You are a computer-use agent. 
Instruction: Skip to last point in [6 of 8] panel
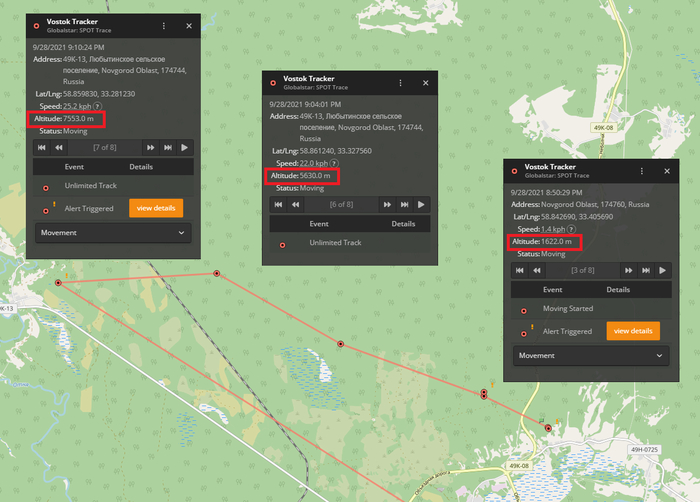click(x=403, y=205)
